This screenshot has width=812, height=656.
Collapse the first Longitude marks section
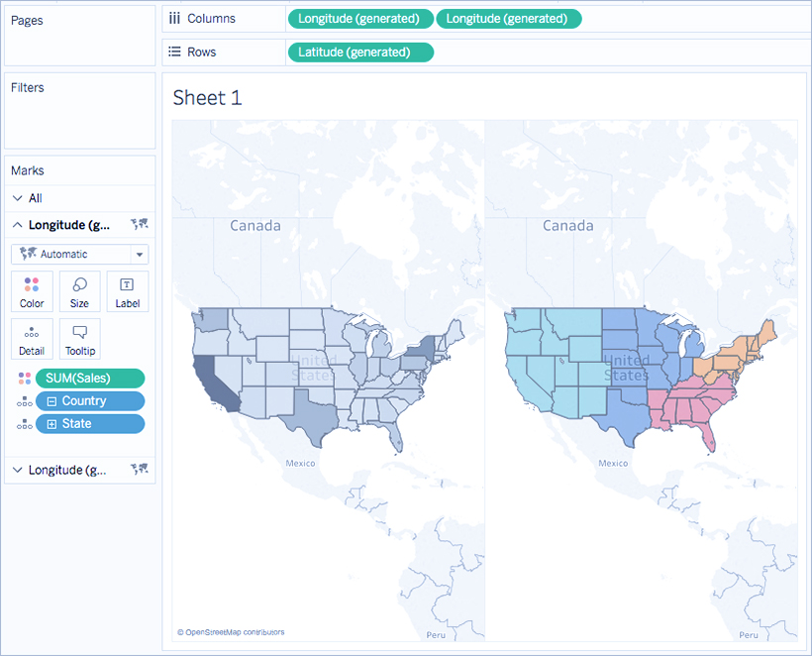click(x=18, y=225)
